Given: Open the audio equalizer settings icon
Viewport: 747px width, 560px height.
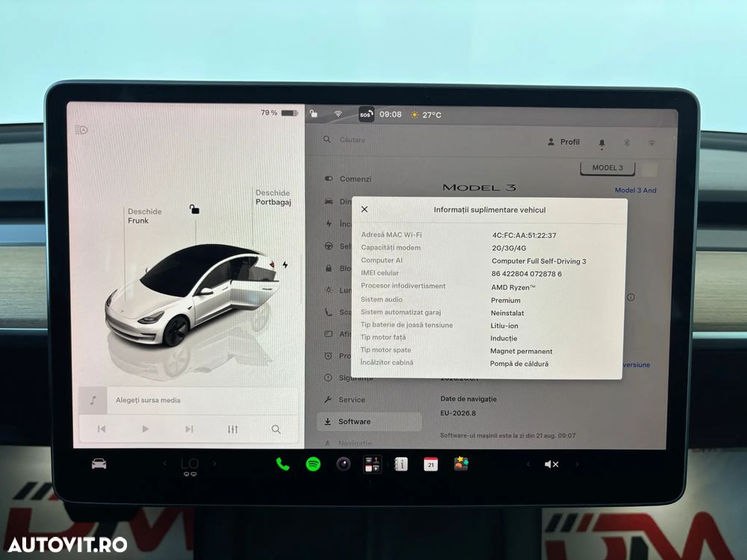Looking at the screenshot, I should pyautogui.click(x=232, y=429).
